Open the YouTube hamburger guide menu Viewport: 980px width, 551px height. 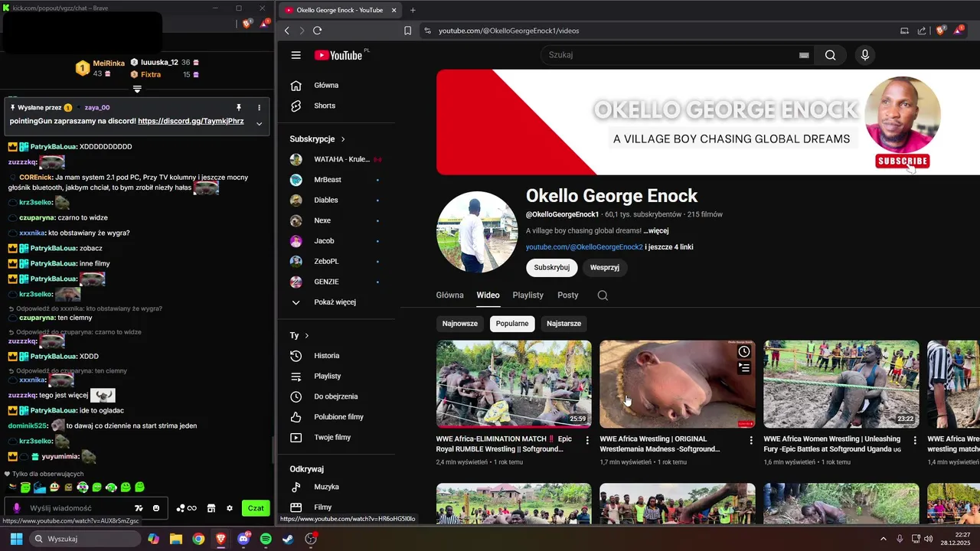pyautogui.click(x=296, y=55)
